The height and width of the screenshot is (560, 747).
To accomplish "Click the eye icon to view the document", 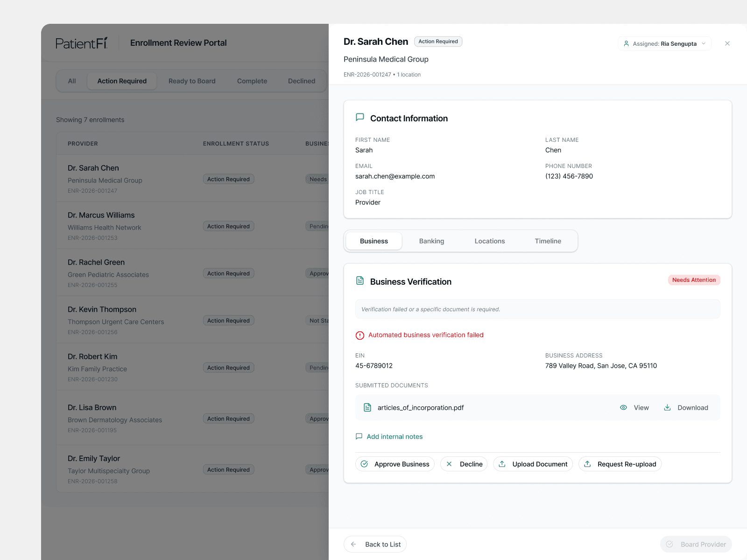I will (623, 407).
